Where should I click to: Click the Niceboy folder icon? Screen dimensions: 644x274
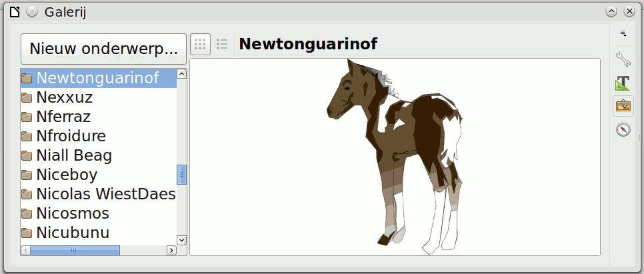pos(27,175)
